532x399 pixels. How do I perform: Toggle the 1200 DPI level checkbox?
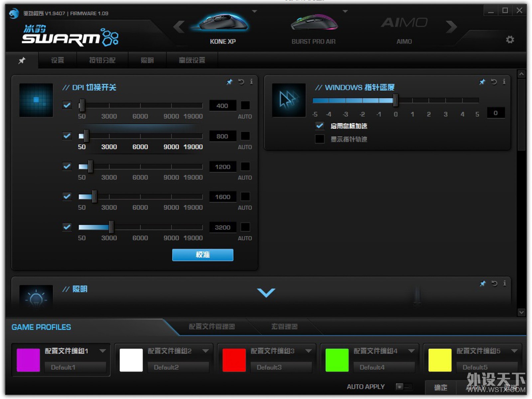tap(67, 166)
